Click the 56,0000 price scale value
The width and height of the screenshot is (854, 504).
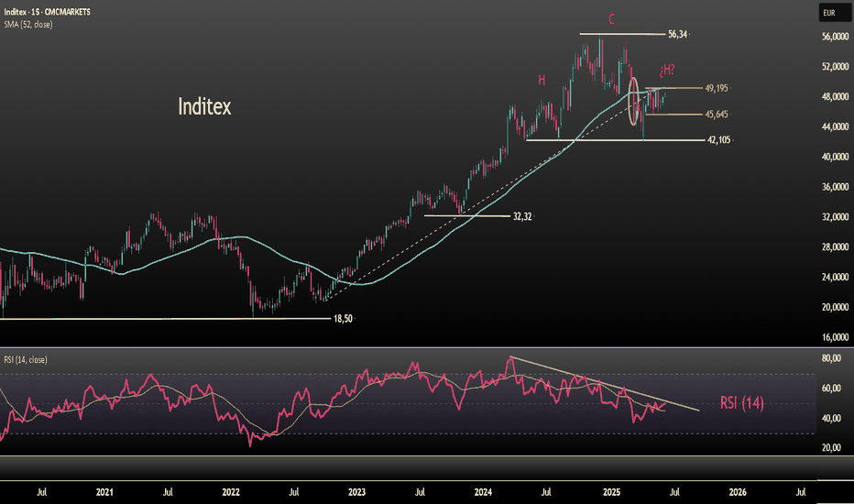pyautogui.click(x=835, y=37)
